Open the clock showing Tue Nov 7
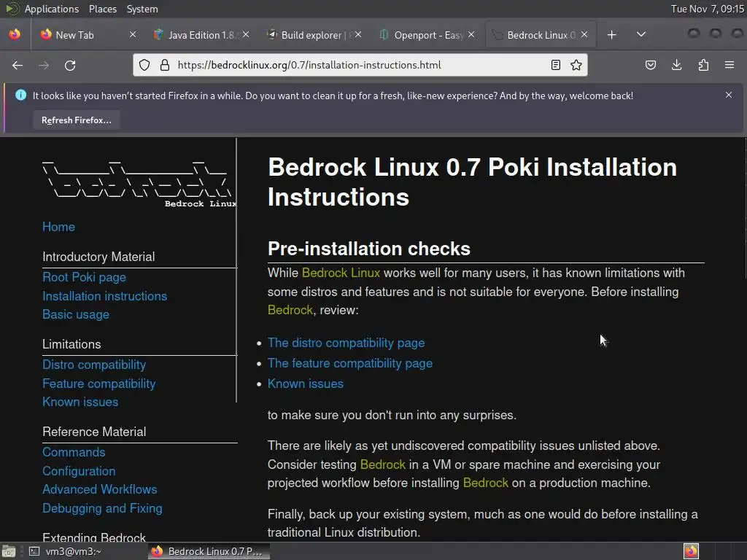 pyautogui.click(x=708, y=9)
